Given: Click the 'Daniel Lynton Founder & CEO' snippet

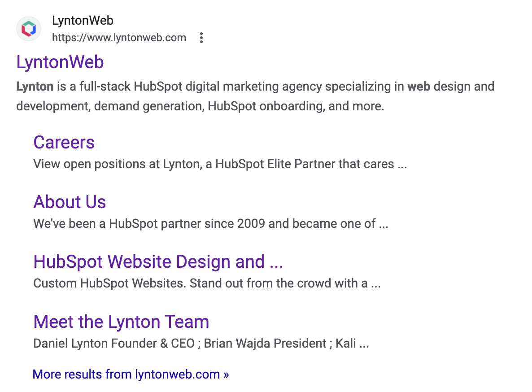Looking at the screenshot, I should (x=113, y=344).
